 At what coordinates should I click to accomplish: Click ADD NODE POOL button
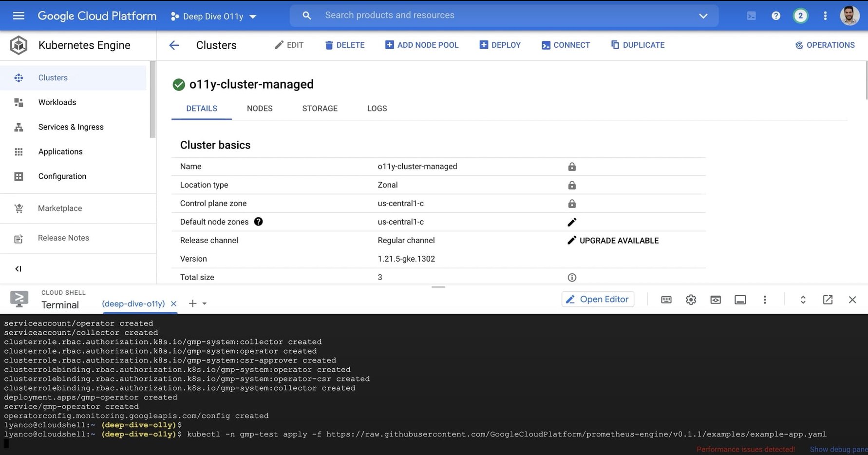422,45
